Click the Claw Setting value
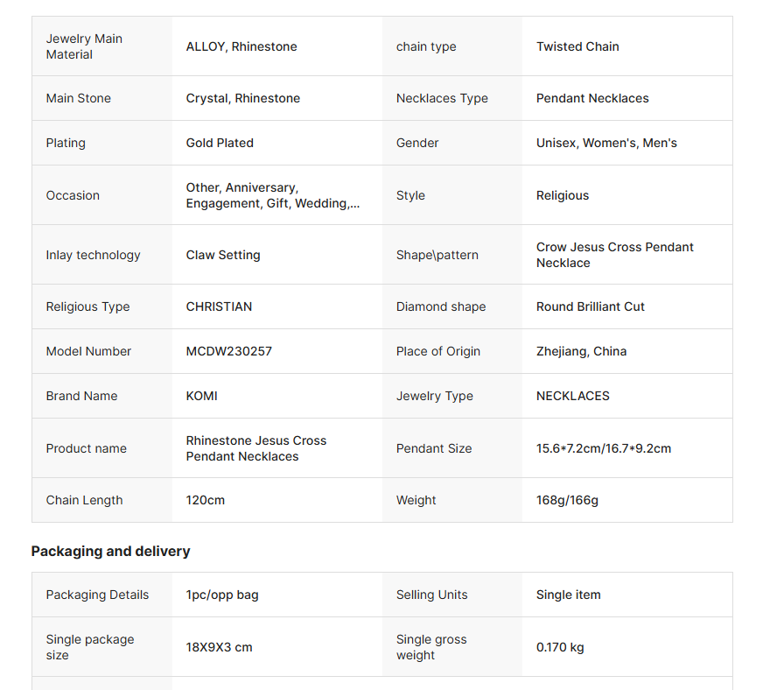Viewport: 784px width, 690px height. [223, 255]
